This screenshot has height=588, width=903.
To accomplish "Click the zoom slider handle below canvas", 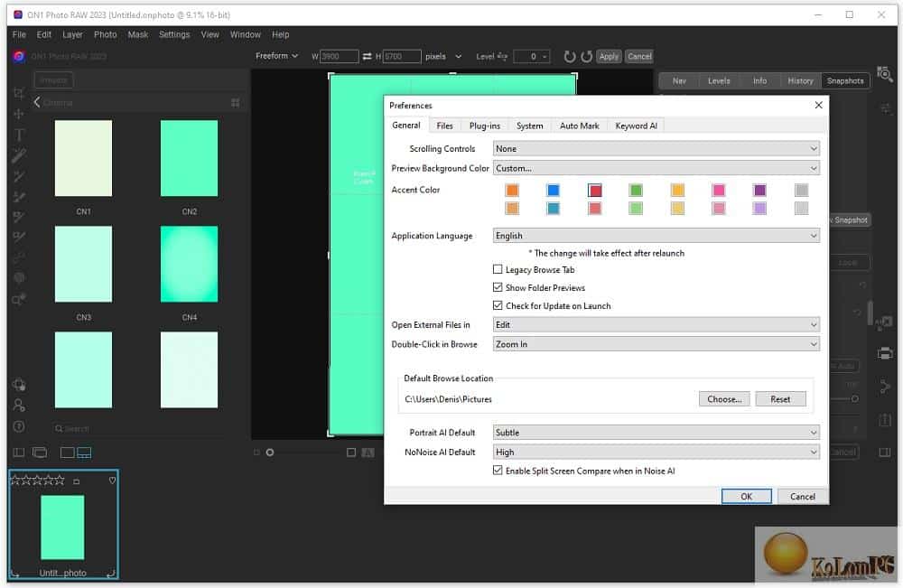I will (269, 453).
